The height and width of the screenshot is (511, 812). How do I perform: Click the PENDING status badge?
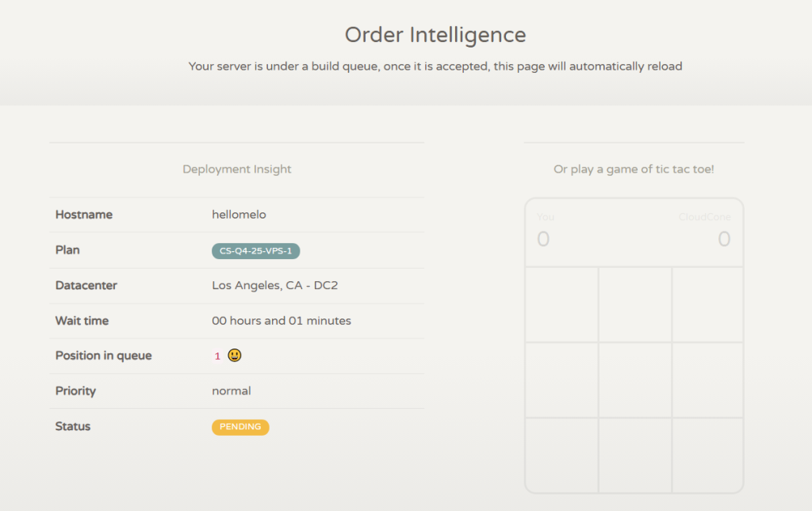point(240,427)
